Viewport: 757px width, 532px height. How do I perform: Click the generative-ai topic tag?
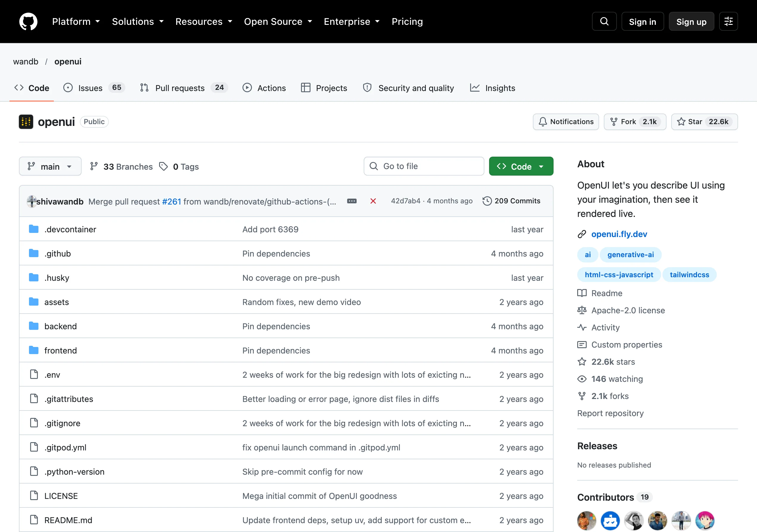coord(630,254)
